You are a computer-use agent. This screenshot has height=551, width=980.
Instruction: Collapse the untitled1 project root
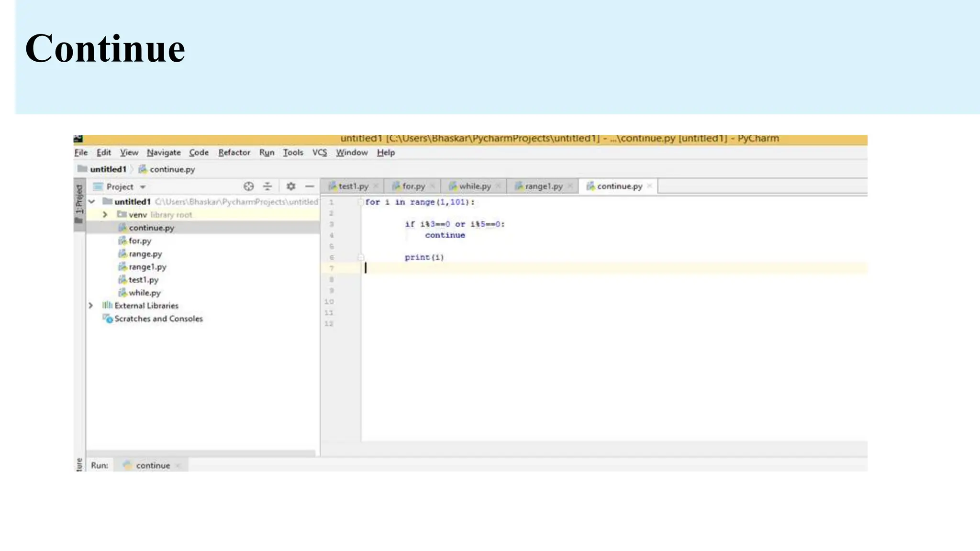coord(91,202)
